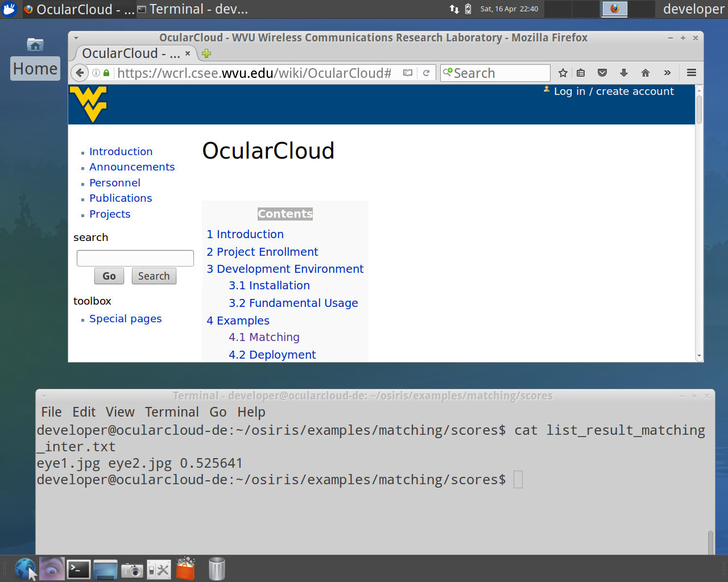Open the screenshot camera dock icon

[x=132, y=569]
